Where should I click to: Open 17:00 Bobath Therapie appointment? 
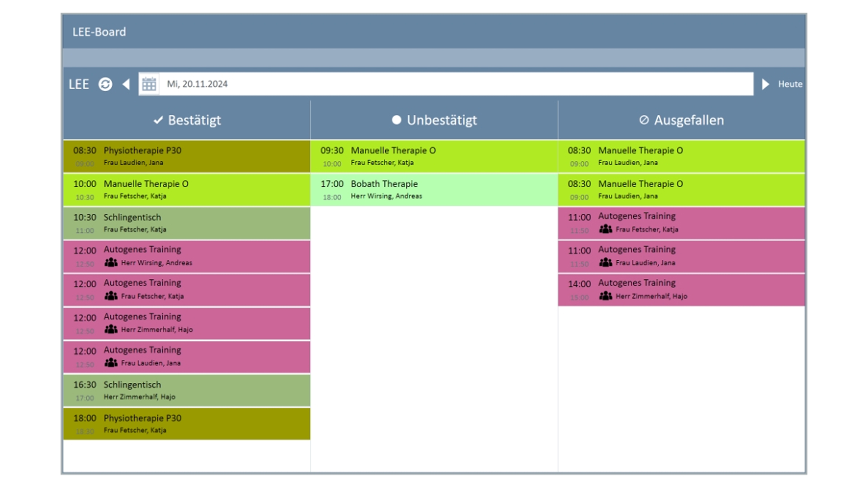(x=434, y=190)
